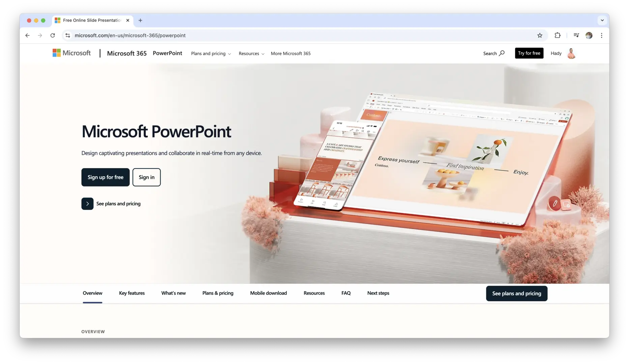Open the Microsoft 365 link
This screenshot has width=629, height=364.
[127, 53]
